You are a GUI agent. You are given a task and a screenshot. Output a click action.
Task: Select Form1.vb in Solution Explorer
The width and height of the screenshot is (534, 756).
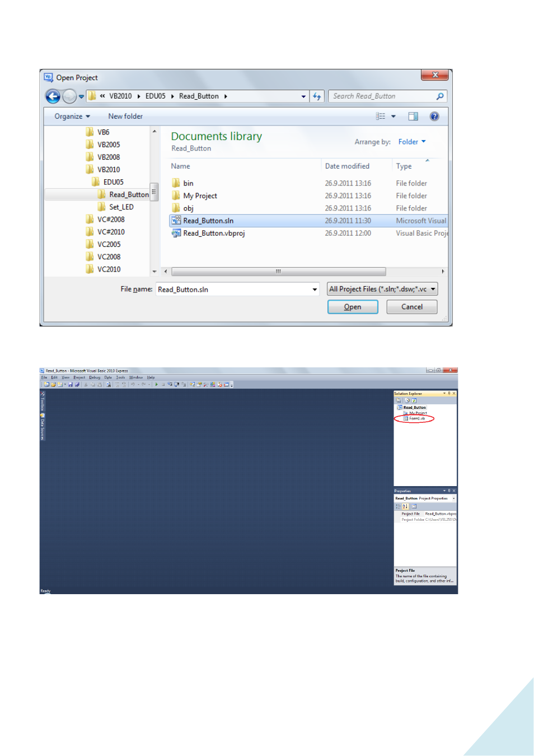(x=414, y=418)
